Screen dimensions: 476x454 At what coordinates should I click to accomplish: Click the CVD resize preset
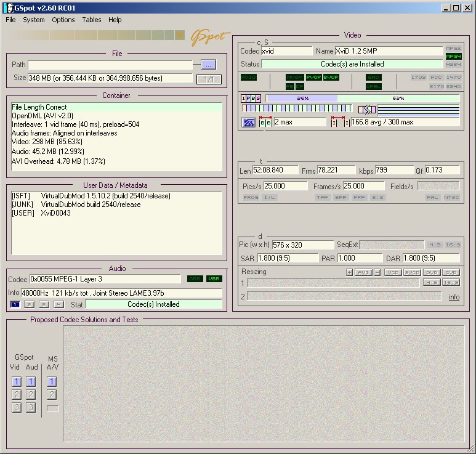coord(451,272)
